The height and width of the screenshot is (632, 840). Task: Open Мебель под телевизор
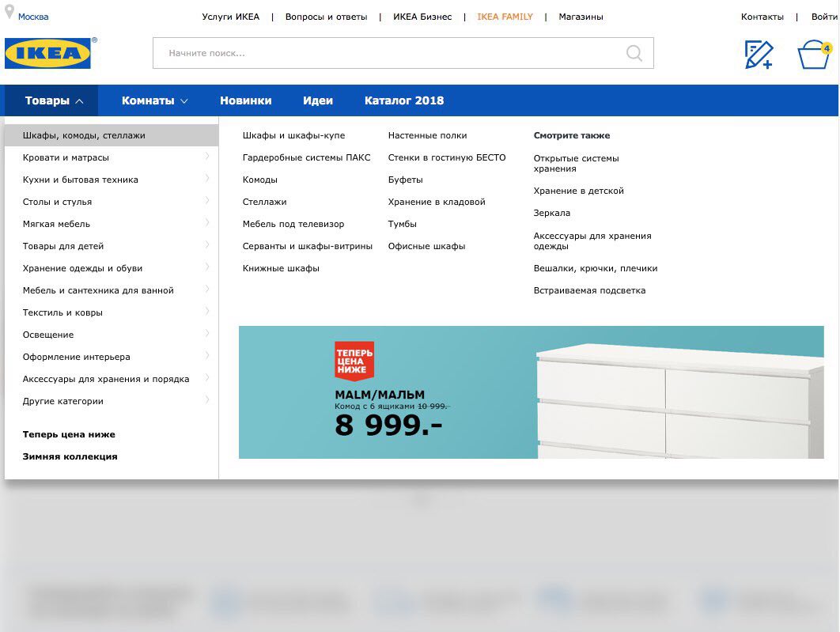tap(293, 224)
